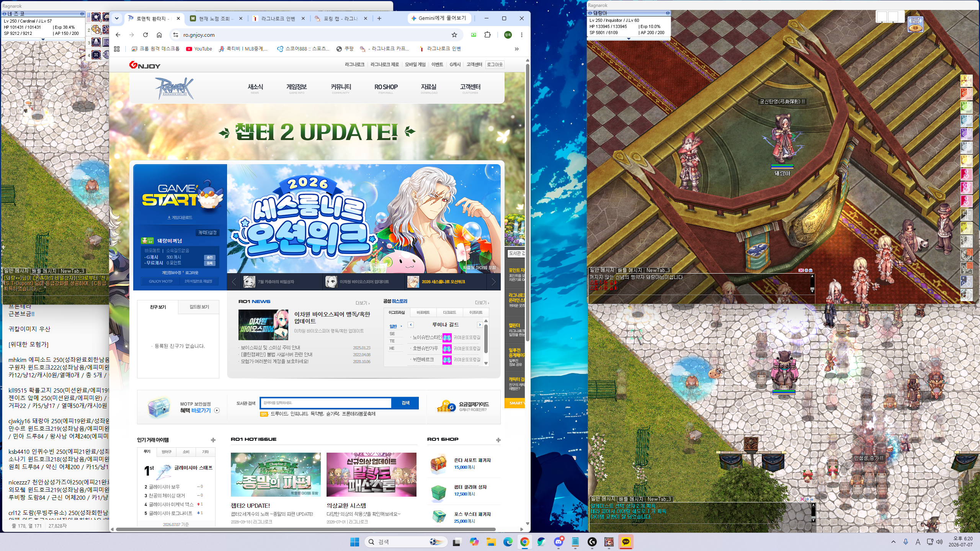Switch to 배틀 메시지 chat tab in 돼랑아 window
This screenshot has width=980, height=551.
[630, 270]
